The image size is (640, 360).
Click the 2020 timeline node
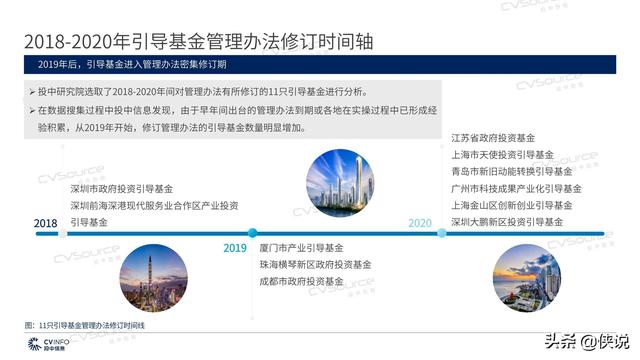[442, 233]
